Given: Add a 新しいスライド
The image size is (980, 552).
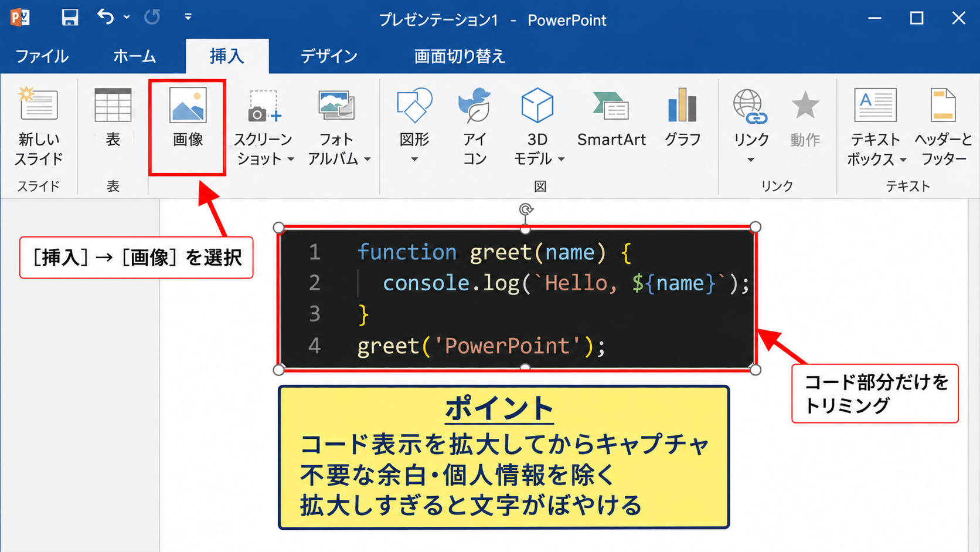Looking at the screenshot, I should pos(39,126).
